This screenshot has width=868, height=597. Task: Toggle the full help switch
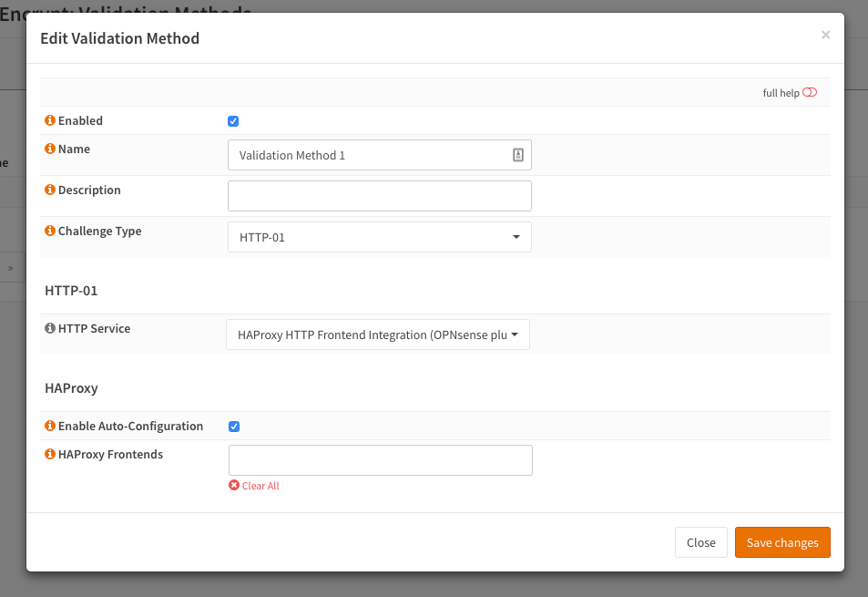pyautogui.click(x=810, y=93)
